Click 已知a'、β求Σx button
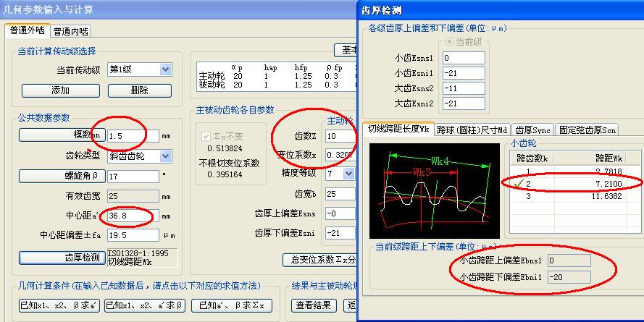Image resolution: width=644 pixels, height=322 pixels. [232, 305]
